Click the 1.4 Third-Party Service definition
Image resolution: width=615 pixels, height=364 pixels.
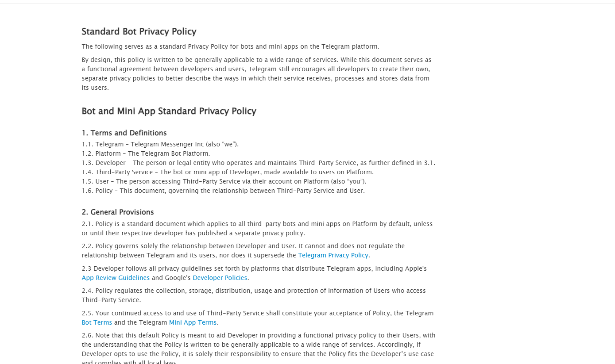228,172
